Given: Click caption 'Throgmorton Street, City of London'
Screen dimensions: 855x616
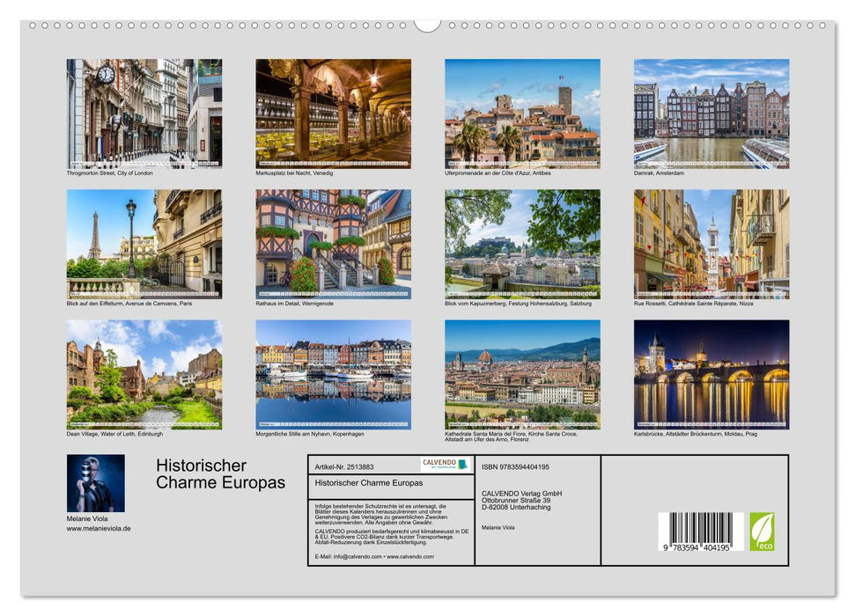Looking at the screenshot, I should [x=109, y=172].
